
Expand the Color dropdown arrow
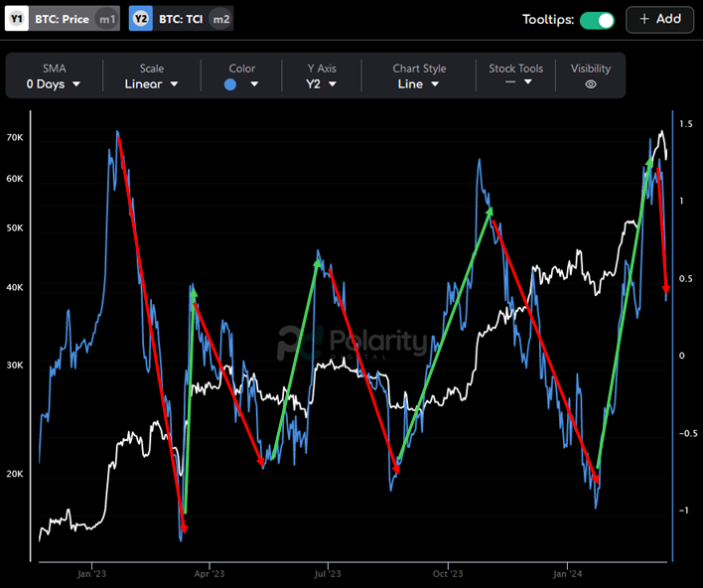(254, 83)
